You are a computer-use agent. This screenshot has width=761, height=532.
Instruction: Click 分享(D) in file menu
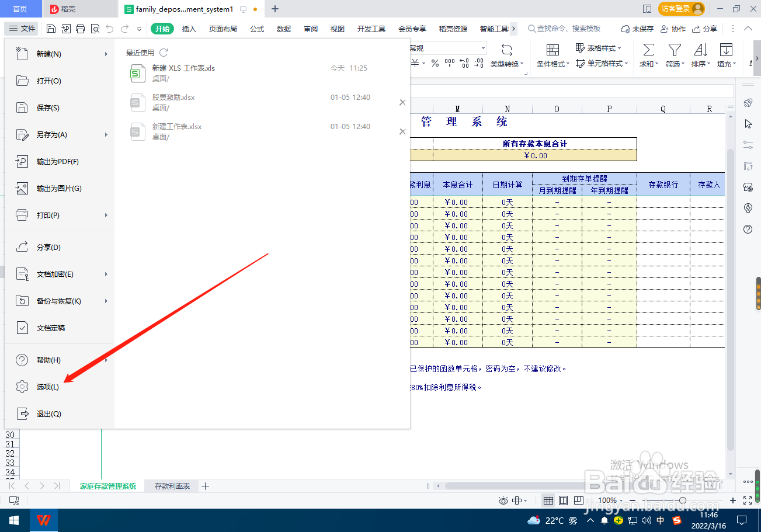(60, 247)
